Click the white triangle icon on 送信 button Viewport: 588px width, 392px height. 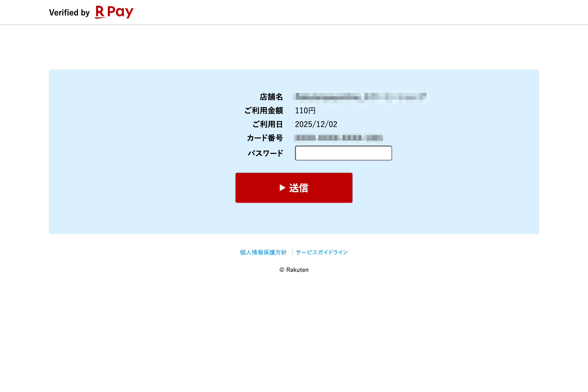[x=282, y=188]
